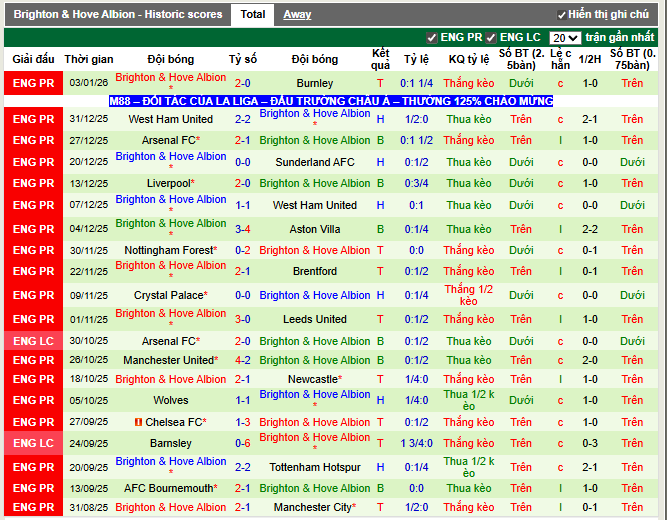Click the 3-4 score against Aston Villa
Image resolution: width=667 pixels, height=520 pixels.
point(242,229)
